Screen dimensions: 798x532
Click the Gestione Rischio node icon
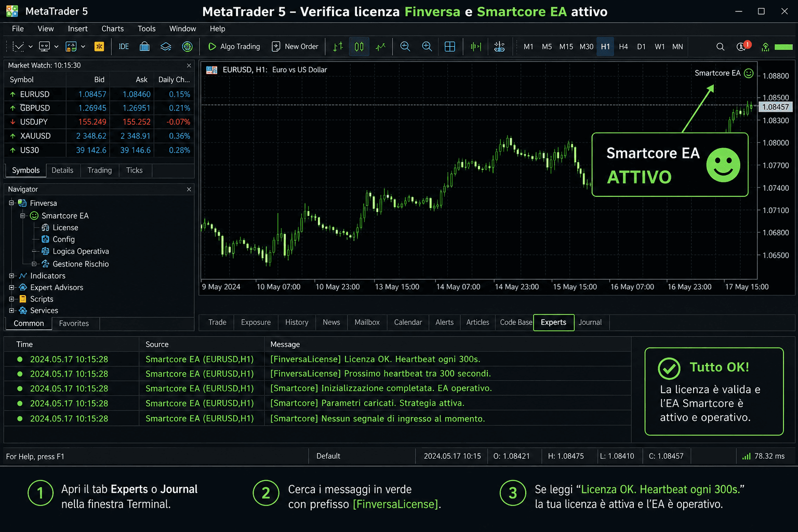pyautogui.click(x=45, y=264)
